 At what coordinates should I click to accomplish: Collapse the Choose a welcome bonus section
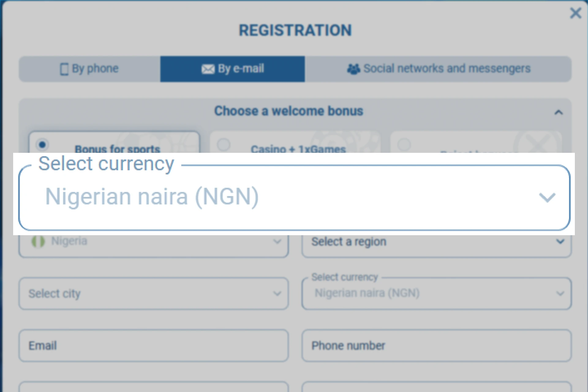click(x=560, y=112)
